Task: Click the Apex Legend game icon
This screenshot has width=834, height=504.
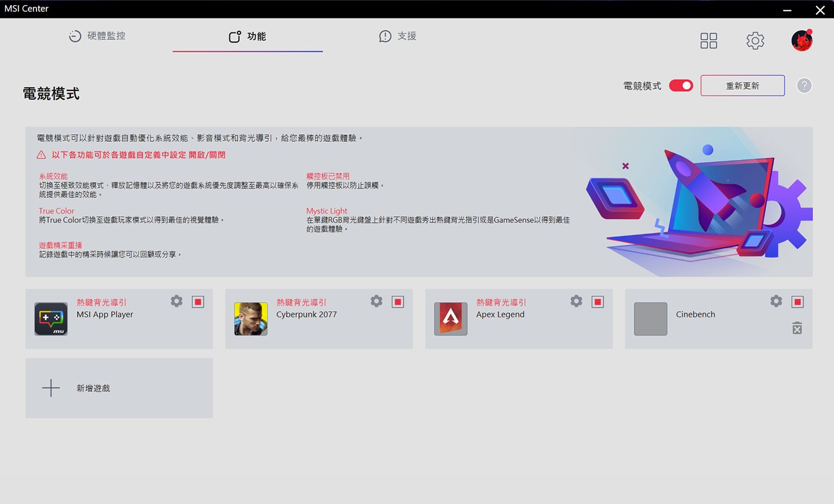Action: (451, 319)
